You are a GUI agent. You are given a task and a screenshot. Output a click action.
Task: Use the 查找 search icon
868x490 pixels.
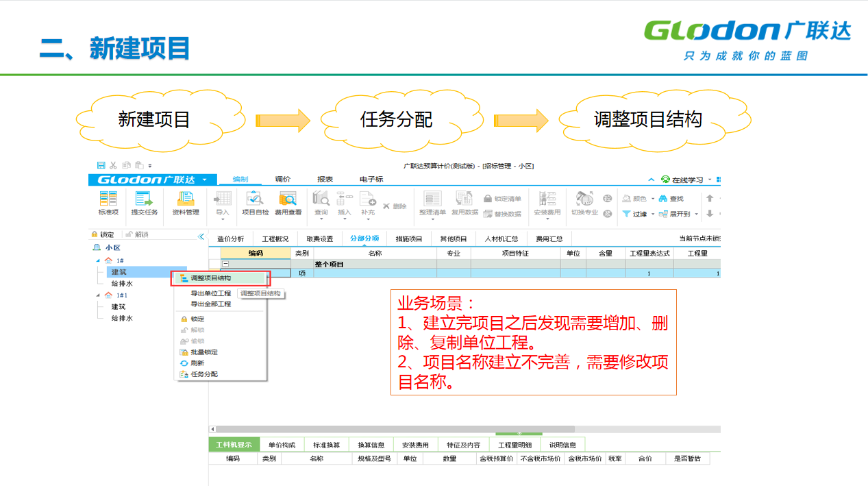[x=673, y=198]
